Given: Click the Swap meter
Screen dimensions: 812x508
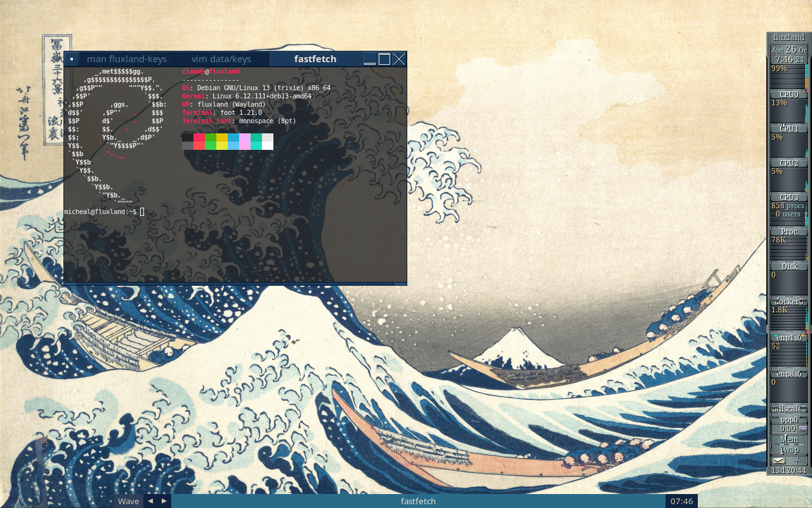Looking at the screenshot, I should pos(789,450).
